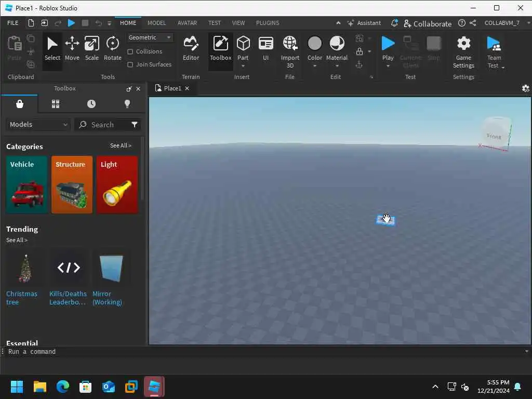The height and width of the screenshot is (399, 532).
Task: Switch to the TEST tab
Action: tap(215, 23)
